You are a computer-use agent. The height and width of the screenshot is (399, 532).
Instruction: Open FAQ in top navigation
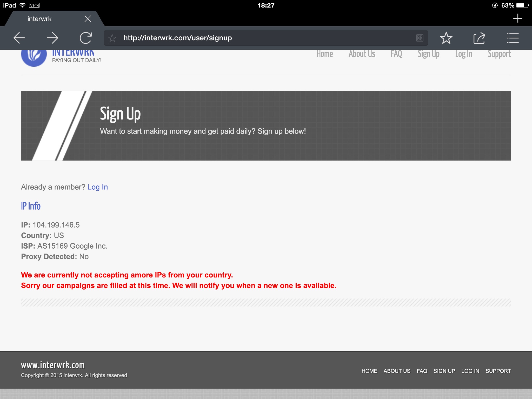(396, 54)
